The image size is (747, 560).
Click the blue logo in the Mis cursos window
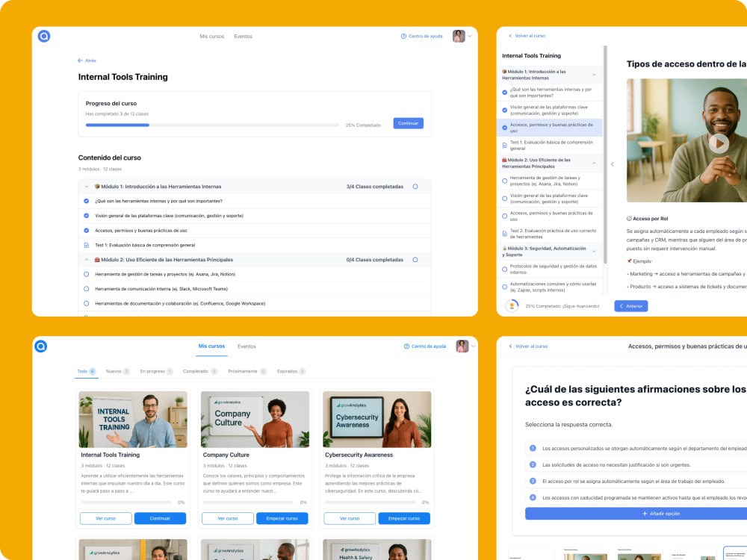(x=41, y=346)
